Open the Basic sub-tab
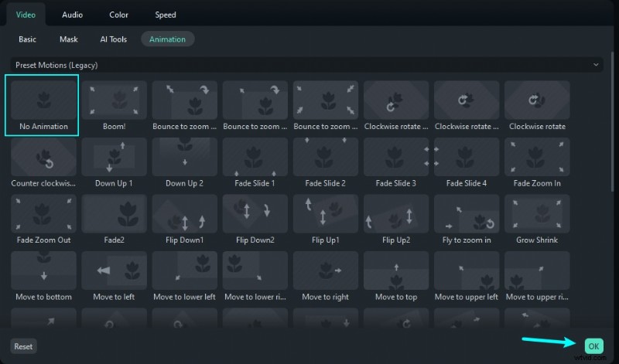 [x=27, y=39]
